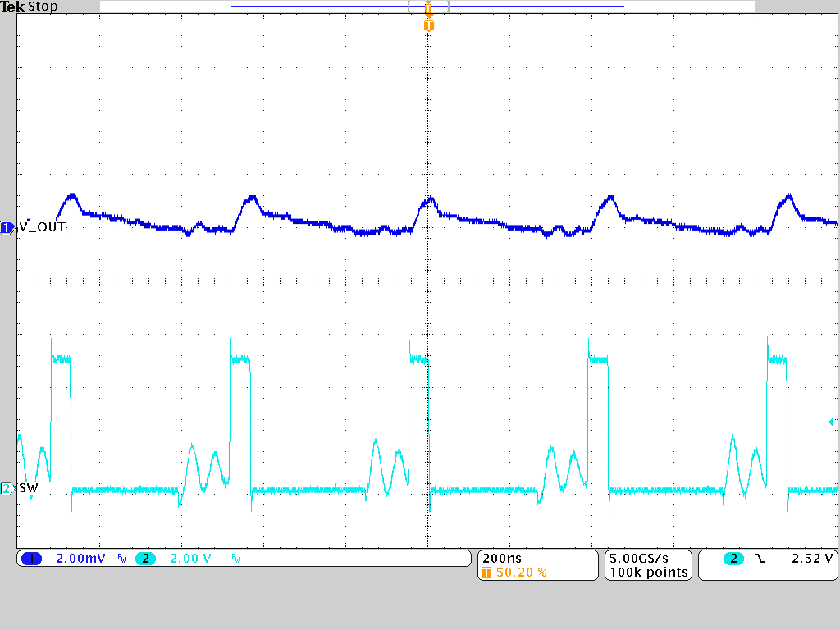840x630 pixels.
Task: Select the trigger settings panel
Action: pos(767,564)
